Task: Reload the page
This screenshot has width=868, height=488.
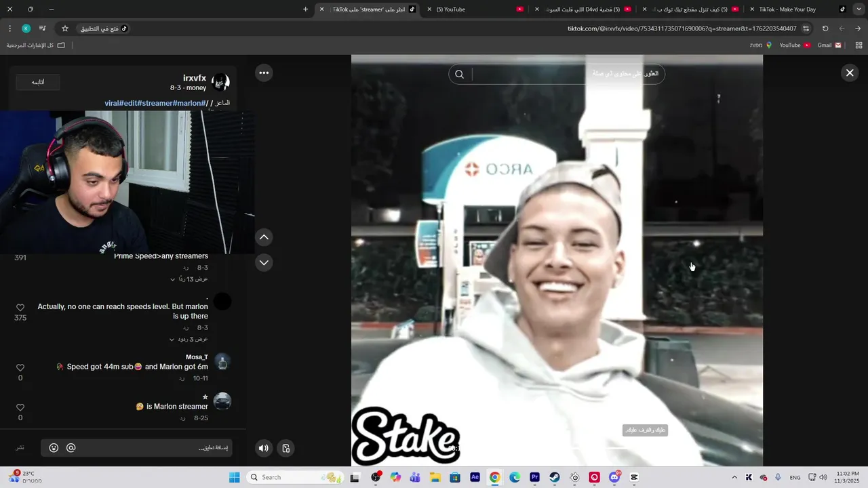Action: pos(825,28)
